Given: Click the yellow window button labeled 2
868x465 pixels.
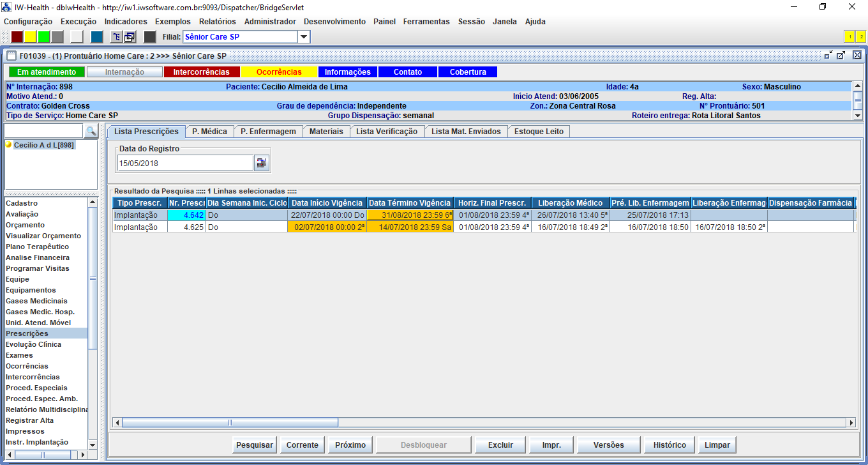Looking at the screenshot, I should point(860,37).
